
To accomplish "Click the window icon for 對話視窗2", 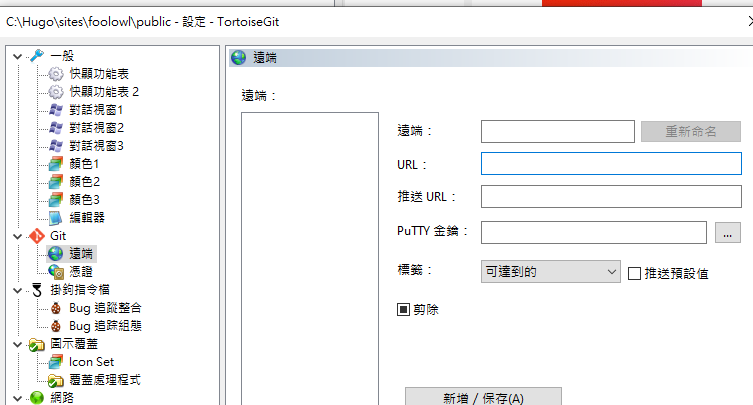I will 56,128.
